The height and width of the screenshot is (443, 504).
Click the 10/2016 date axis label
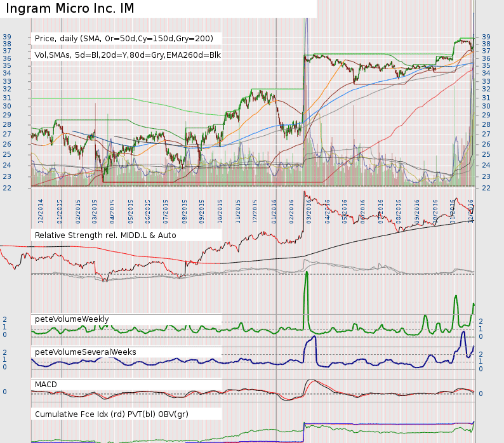[x=435, y=211]
